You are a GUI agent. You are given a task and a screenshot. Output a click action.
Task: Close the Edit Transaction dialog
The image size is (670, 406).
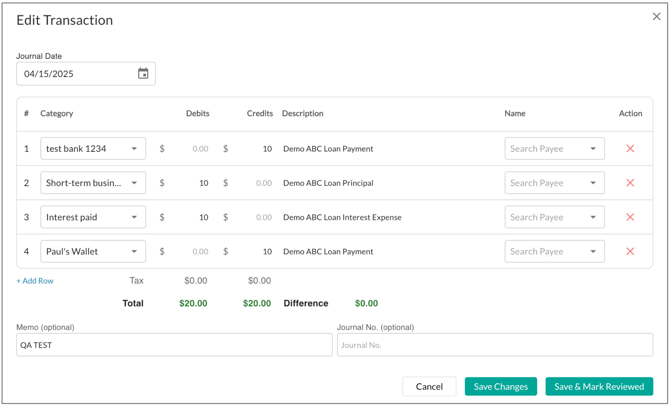point(656,17)
